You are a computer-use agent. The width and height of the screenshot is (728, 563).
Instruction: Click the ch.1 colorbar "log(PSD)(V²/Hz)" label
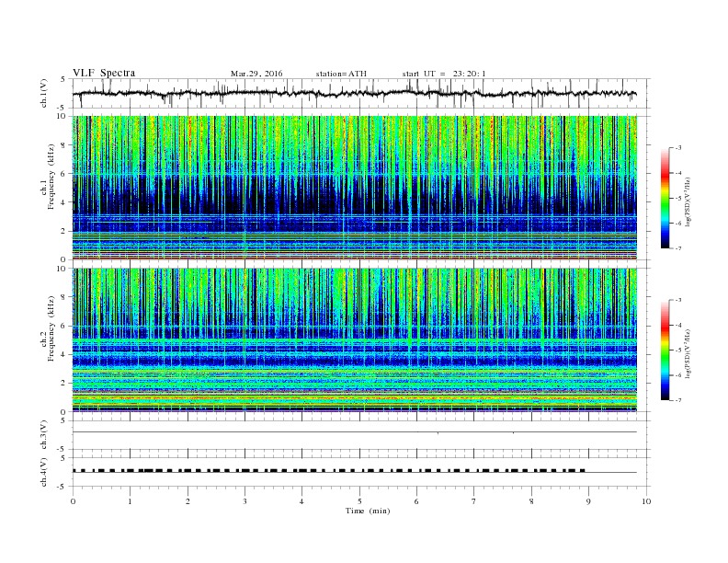pos(688,201)
